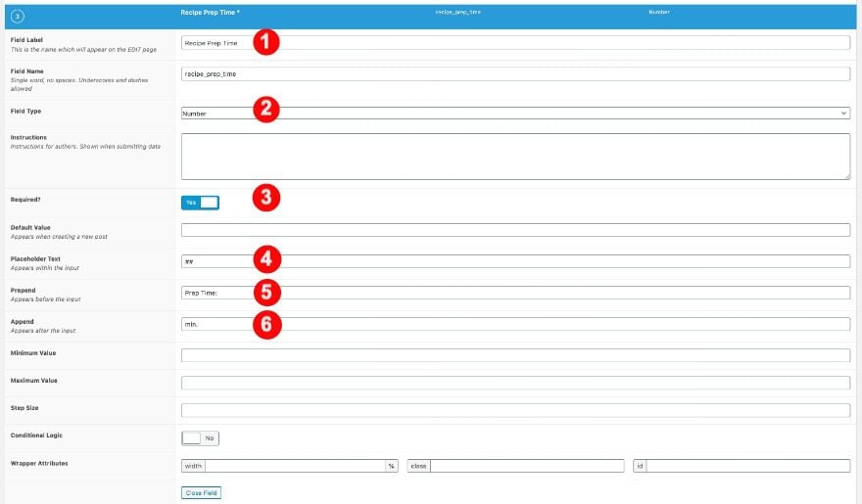Click the wrapper width percentage input

click(295, 466)
